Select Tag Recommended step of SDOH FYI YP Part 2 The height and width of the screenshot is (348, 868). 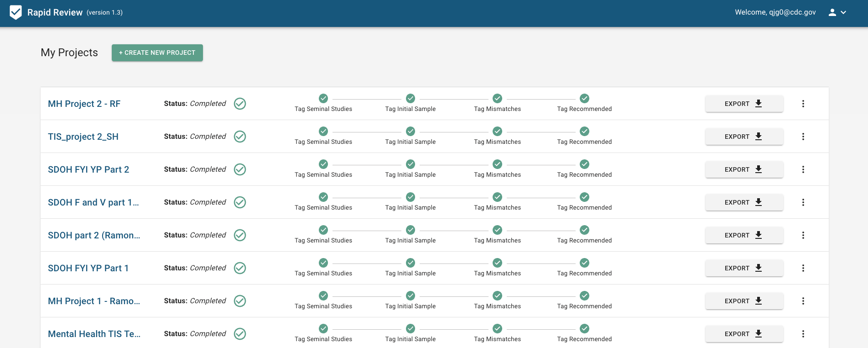[x=585, y=169]
